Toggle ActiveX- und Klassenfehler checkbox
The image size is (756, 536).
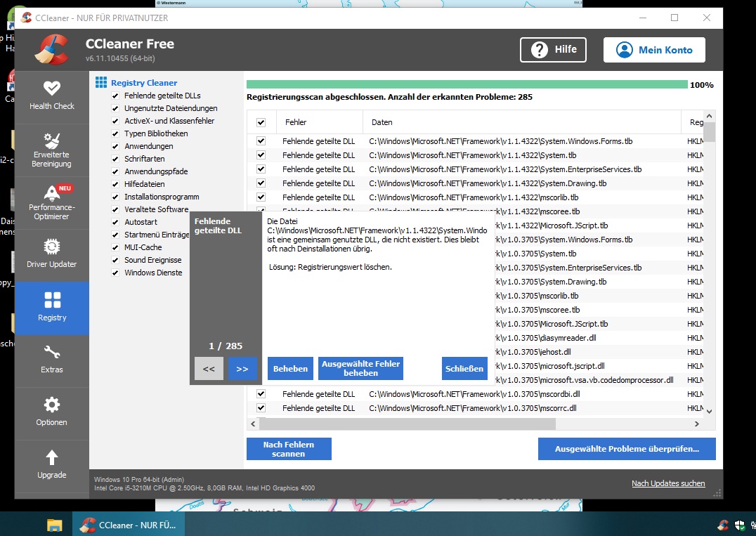[115, 121]
